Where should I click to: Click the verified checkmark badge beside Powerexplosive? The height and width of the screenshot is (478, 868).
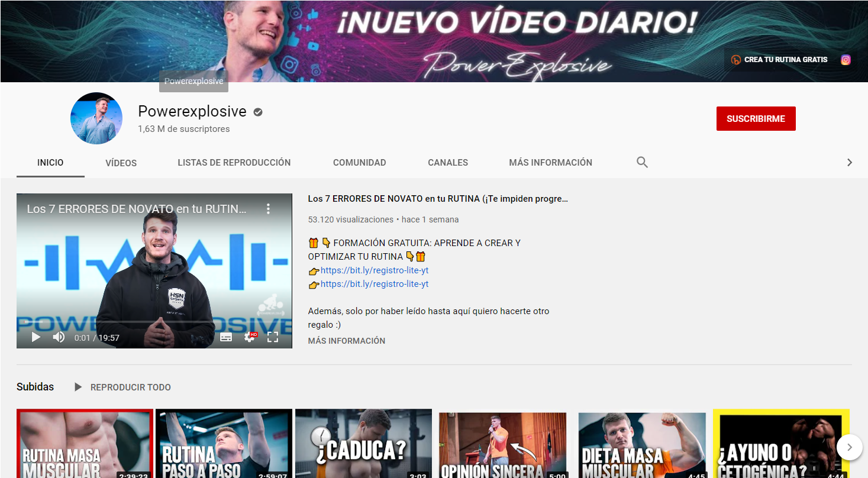click(258, 112)
